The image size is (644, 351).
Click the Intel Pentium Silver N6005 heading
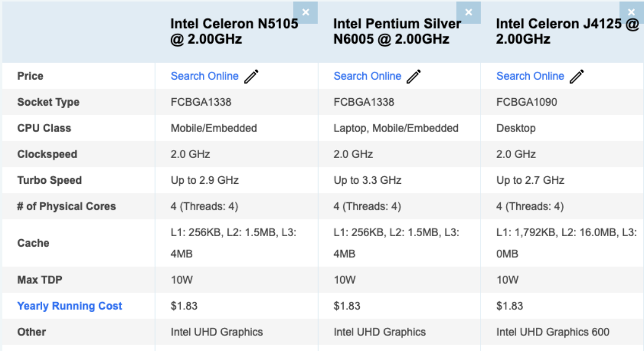point(396,31)
